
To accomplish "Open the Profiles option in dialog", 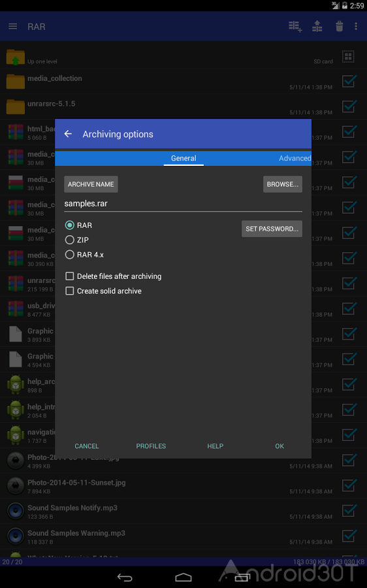I will 151,446.
